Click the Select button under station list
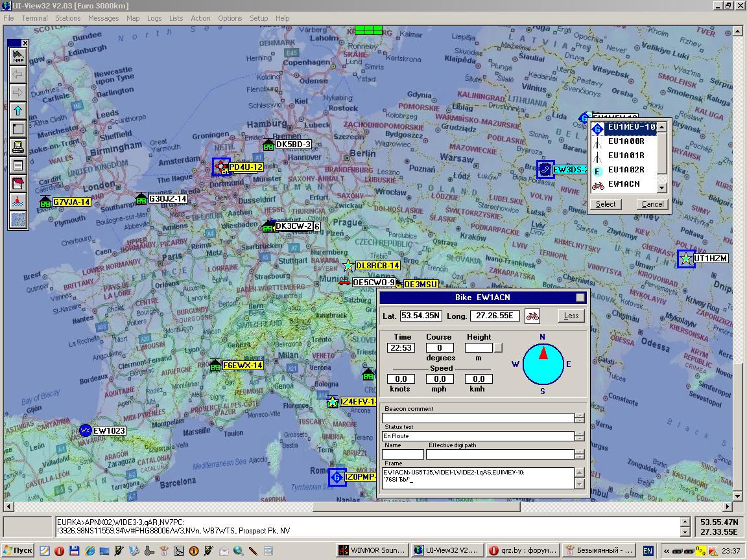Screen dimensions: 747x560 (x=606, y=204)
